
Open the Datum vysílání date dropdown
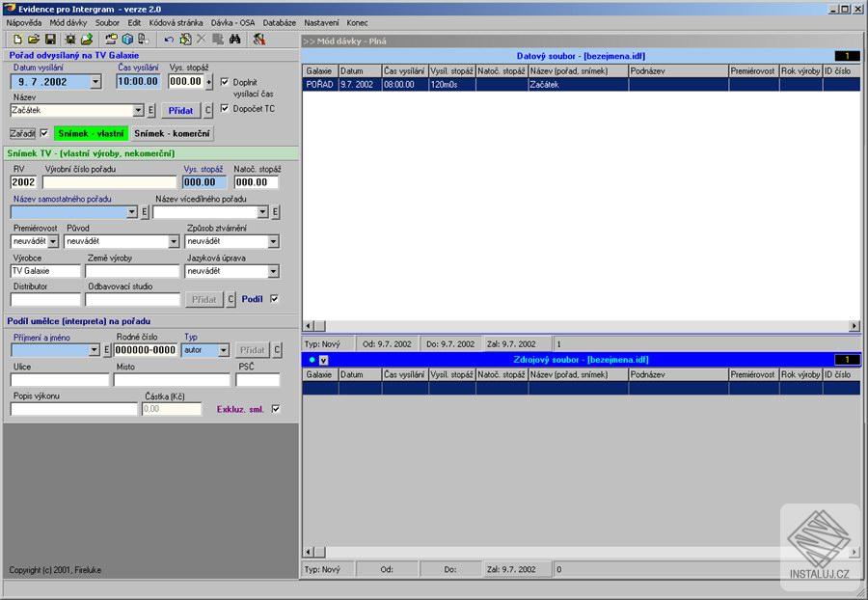(95, 82)
